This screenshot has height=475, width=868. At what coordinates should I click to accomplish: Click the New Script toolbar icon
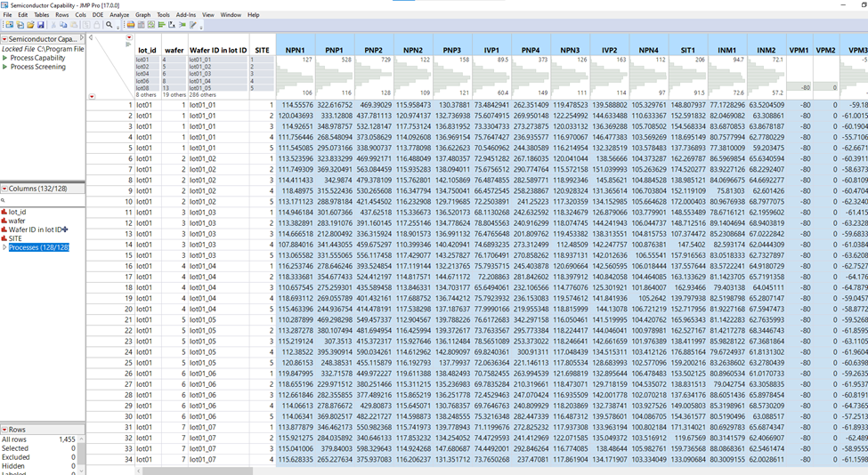click(x=20, y=25)
